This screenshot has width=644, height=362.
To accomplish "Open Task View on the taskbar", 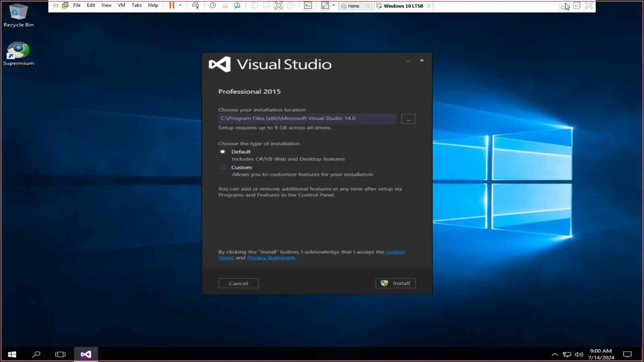I will coord(60,354).
